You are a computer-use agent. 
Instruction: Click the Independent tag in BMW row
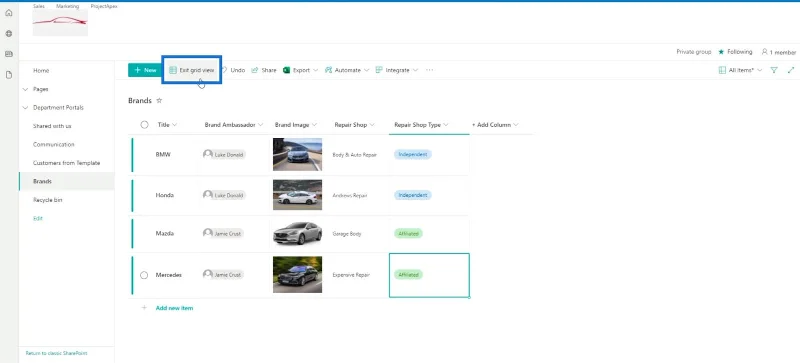pyautogui.click(x=413, y=154)
